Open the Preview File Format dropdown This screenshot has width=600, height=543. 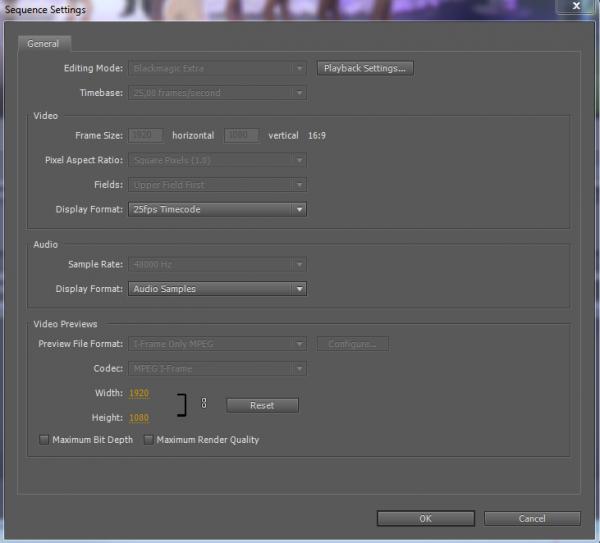tap(217, 344)
